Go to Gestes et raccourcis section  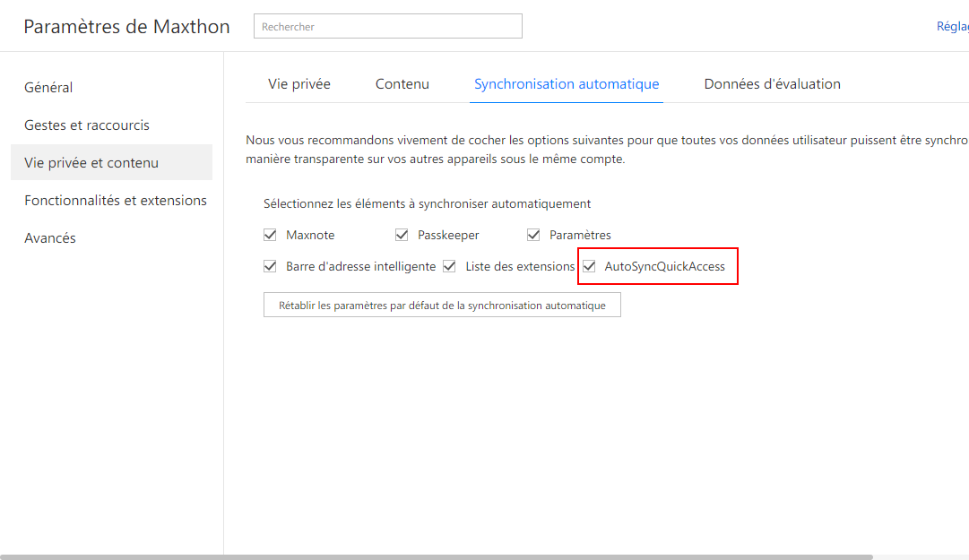pos(87,125)
